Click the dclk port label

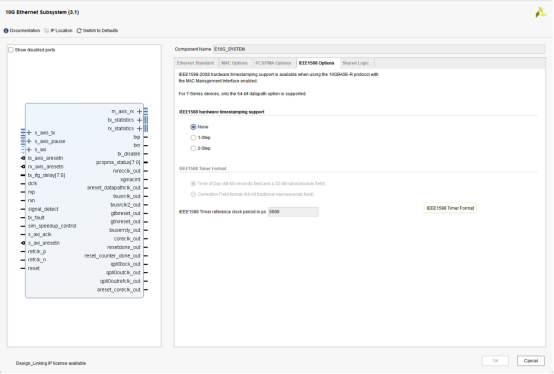(33, 184)
